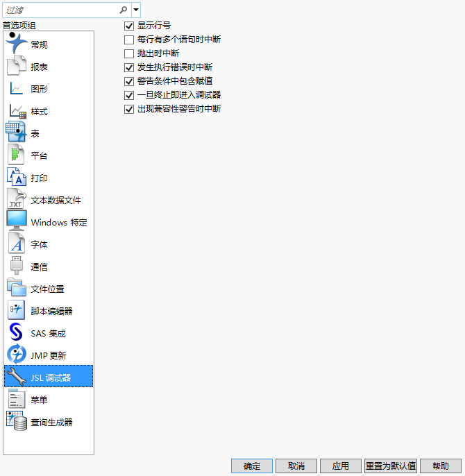Open the 表 data table icon
The height and width of the screenshot is (476, 465).
[x=16, y=131]
